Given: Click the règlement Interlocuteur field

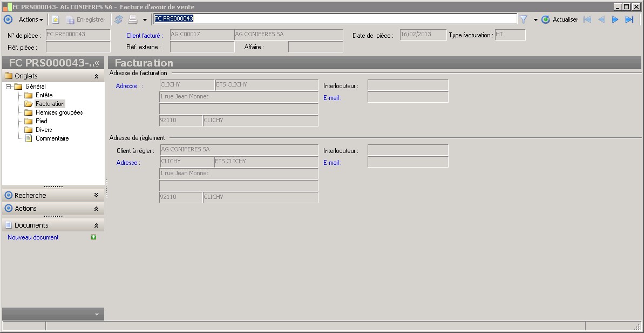Looking at the screenshot, I should tap(408, 150).
